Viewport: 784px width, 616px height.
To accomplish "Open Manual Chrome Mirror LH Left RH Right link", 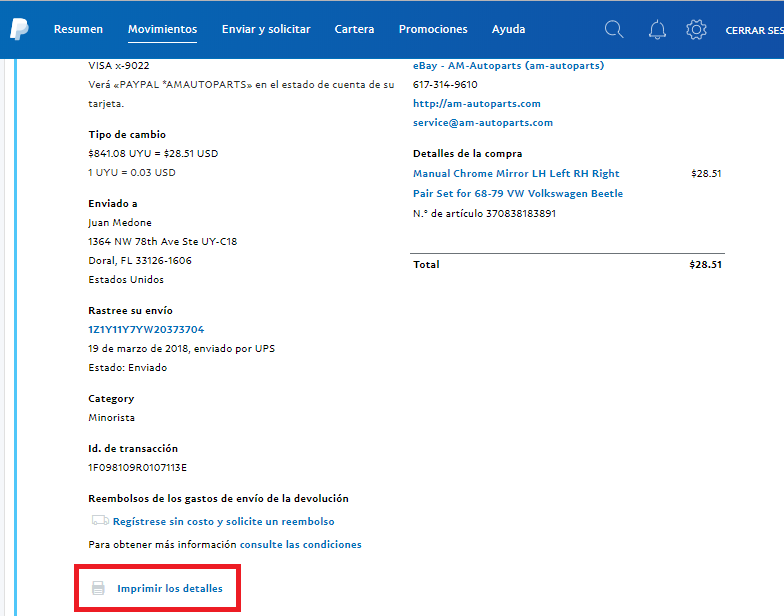I will tap(516, 174).
